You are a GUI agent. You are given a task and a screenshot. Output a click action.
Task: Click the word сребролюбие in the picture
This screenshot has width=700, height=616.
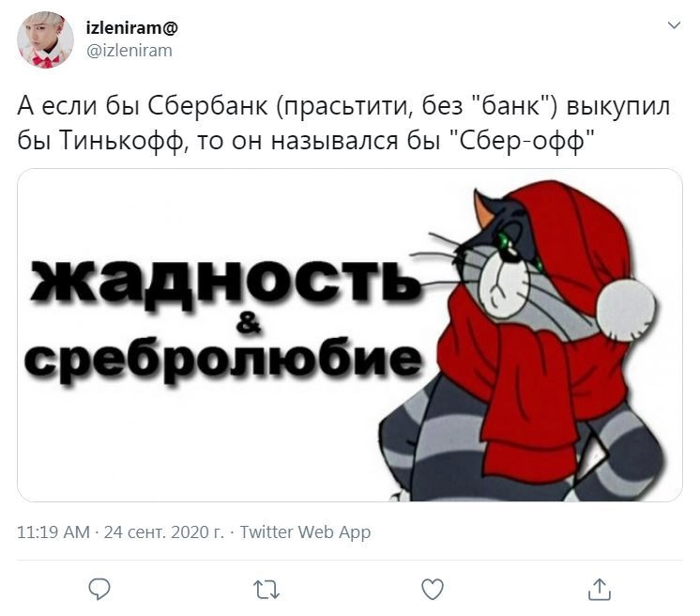pyautogui.click(x=223, y=360)
